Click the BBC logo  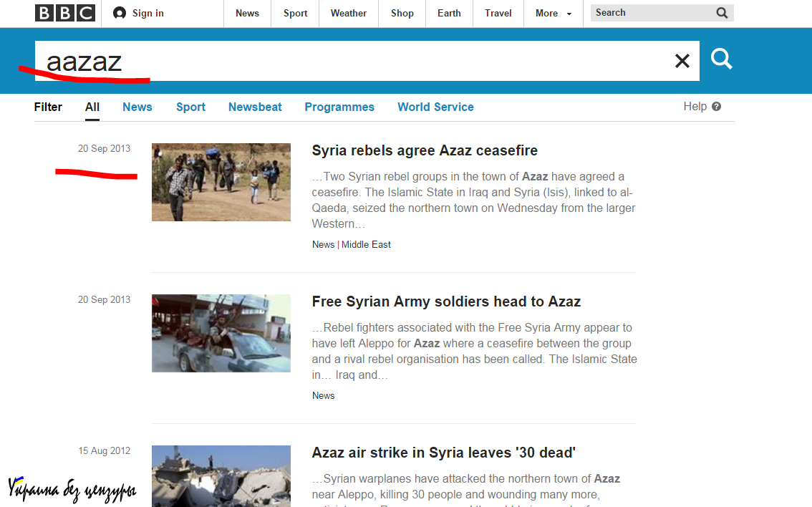tap(64, 13)
